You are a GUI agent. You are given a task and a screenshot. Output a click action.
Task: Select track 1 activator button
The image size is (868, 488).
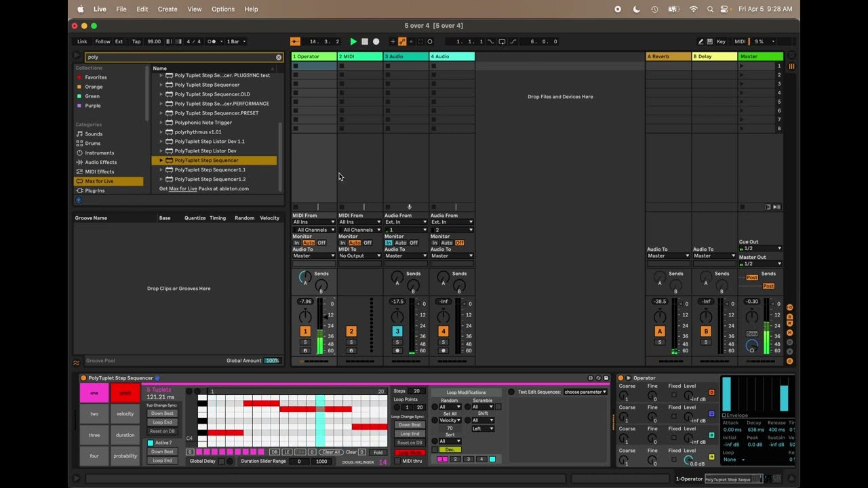tap(305, 331)
